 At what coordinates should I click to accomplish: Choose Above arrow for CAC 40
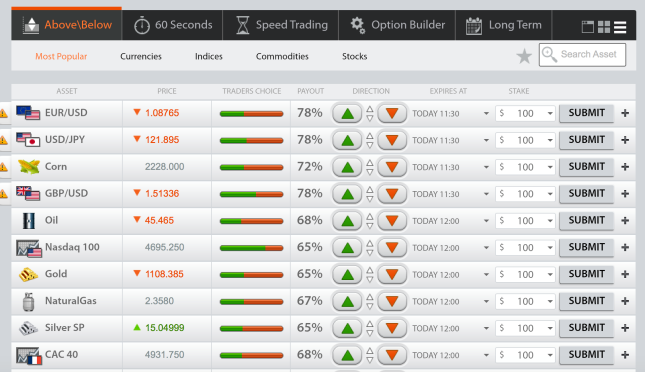pyautogui.click(x=347, y=355)
